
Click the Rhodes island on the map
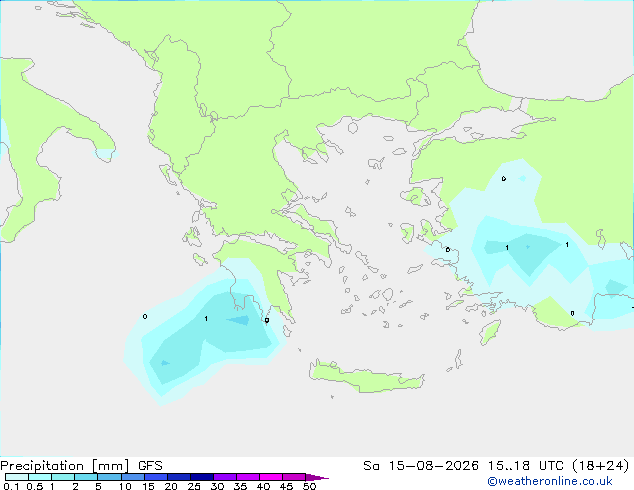490,332
